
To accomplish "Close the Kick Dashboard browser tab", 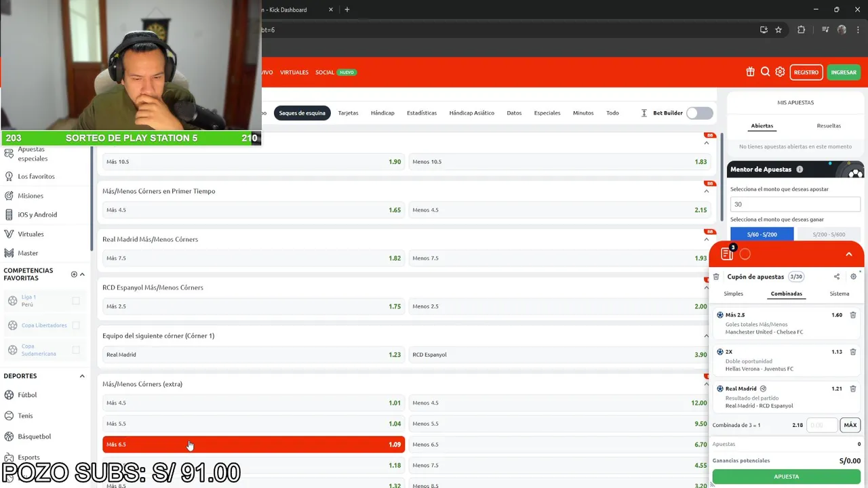I will (x=331, y=9).
